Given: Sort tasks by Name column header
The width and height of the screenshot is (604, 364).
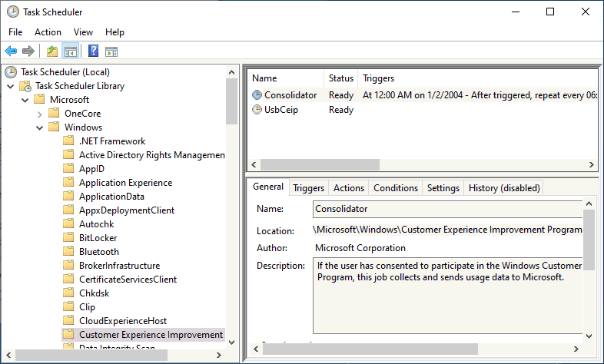Looking at the screenshot, I should [x=285, y=78].
